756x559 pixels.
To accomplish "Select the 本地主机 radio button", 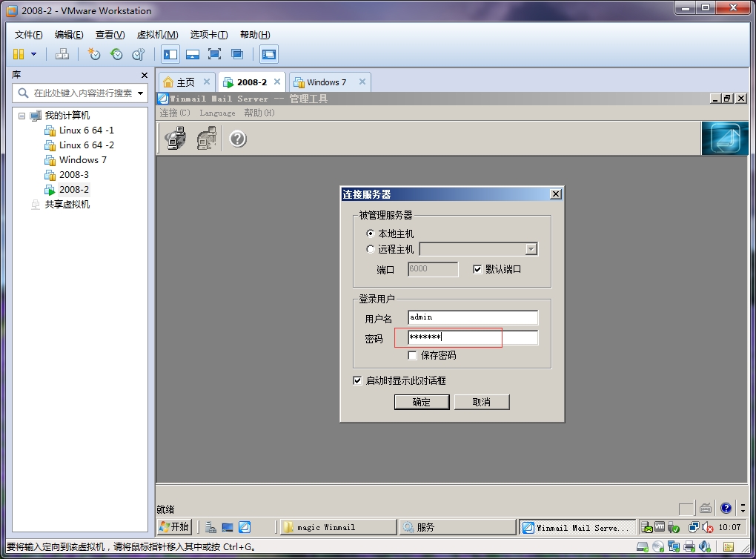I will point(371,234).
